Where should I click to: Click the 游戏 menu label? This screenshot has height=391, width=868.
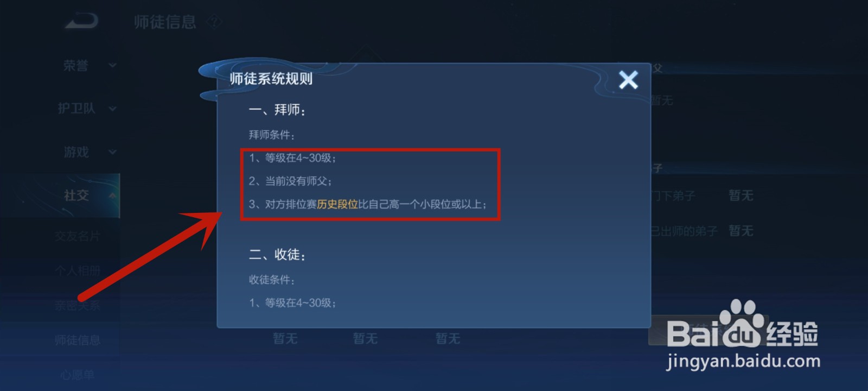(76, 152)
